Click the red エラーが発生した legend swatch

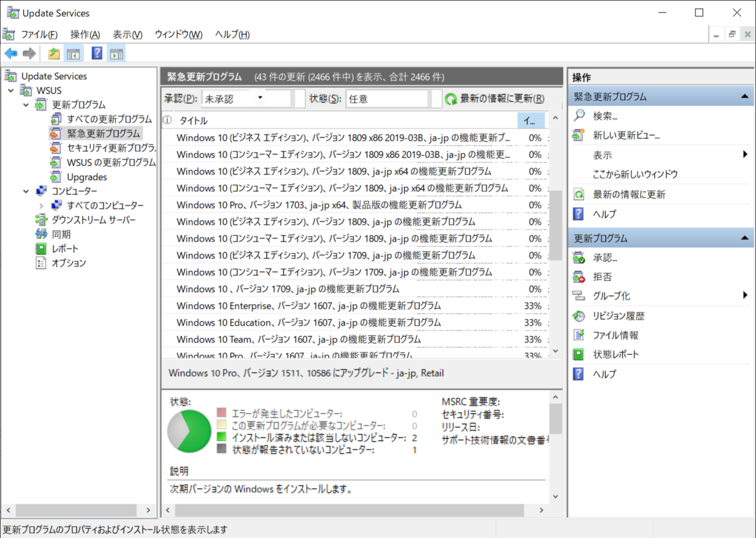pyautogui.click(x=221, y=413)
